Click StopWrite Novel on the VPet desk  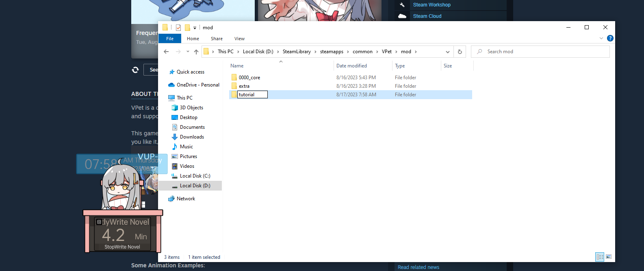122,247
